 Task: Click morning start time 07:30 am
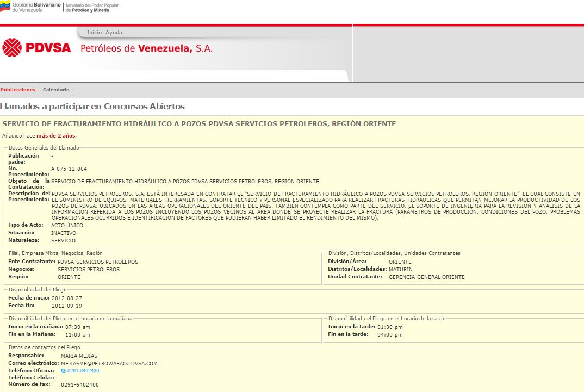[77, 327]
